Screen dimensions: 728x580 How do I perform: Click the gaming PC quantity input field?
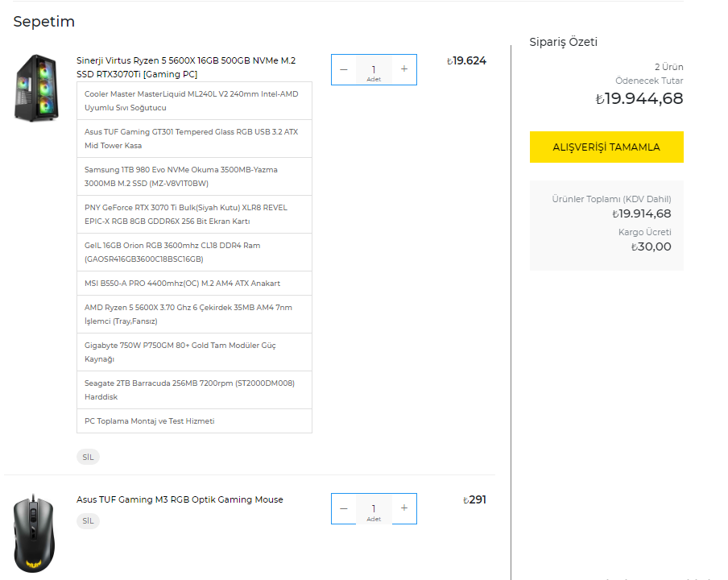[x=374, y=69]
